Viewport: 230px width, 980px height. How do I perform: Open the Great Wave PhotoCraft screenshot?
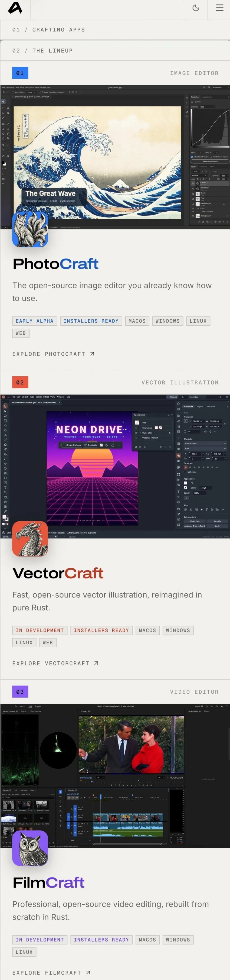coord(115,157)
